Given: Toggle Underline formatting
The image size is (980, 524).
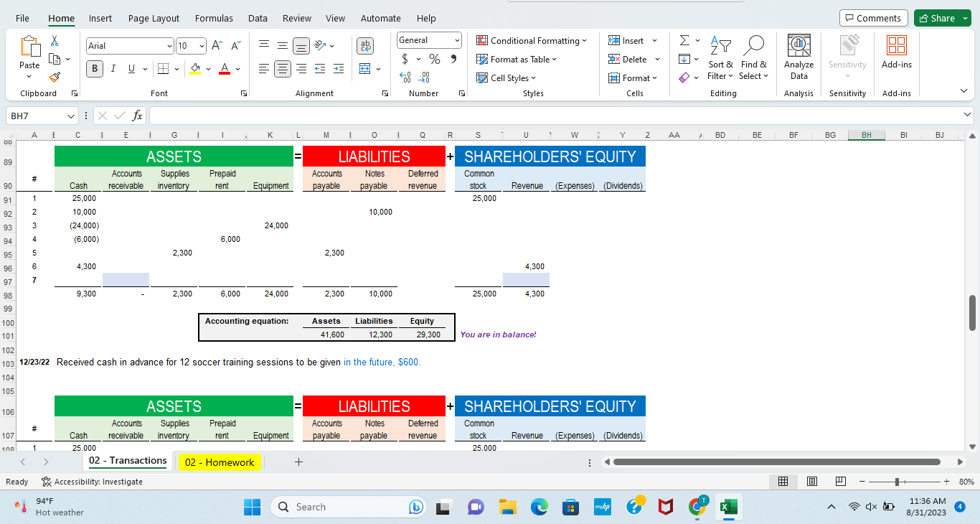Looking at the screenshot, I should click(x=131, y=69).
